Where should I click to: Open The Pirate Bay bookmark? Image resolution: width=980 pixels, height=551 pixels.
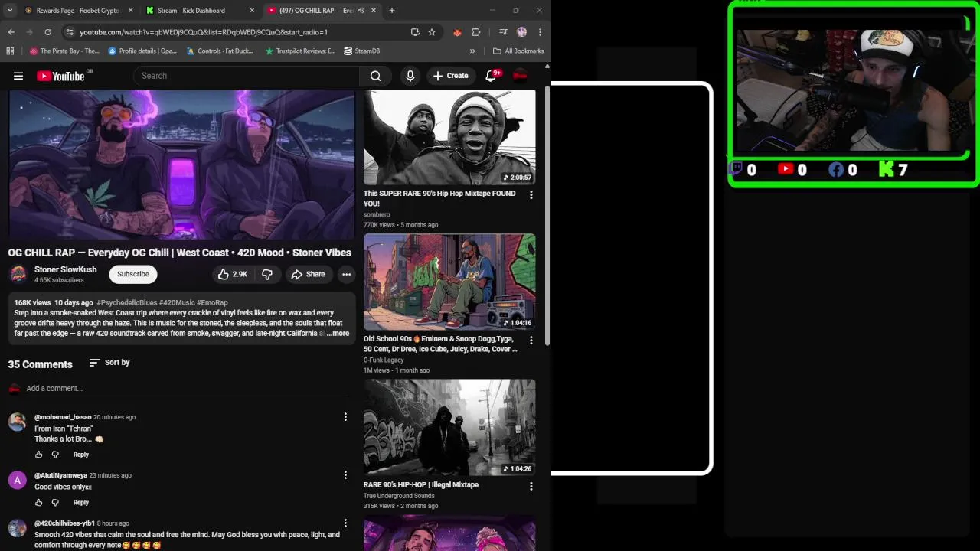64,51
